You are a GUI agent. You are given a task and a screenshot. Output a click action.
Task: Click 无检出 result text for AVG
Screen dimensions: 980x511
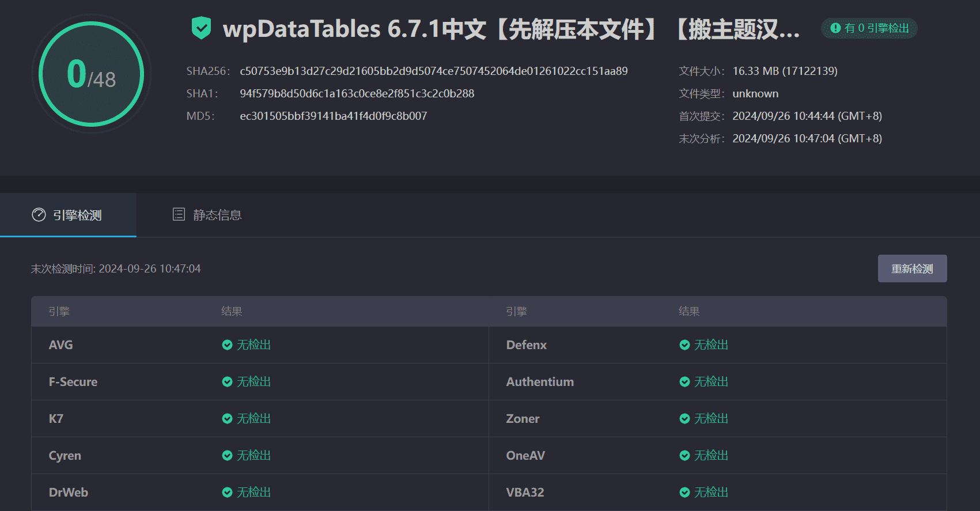tap(253, 345)
